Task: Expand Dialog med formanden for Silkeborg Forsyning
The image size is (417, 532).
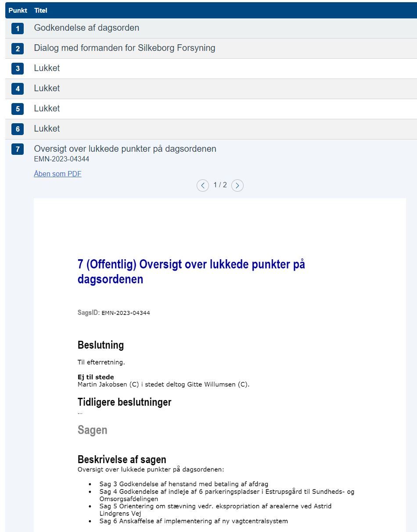Action: [x=125, y=48]
